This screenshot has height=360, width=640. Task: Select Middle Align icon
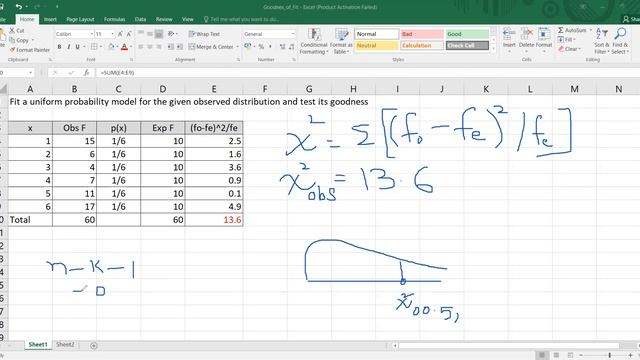point(150,34)
